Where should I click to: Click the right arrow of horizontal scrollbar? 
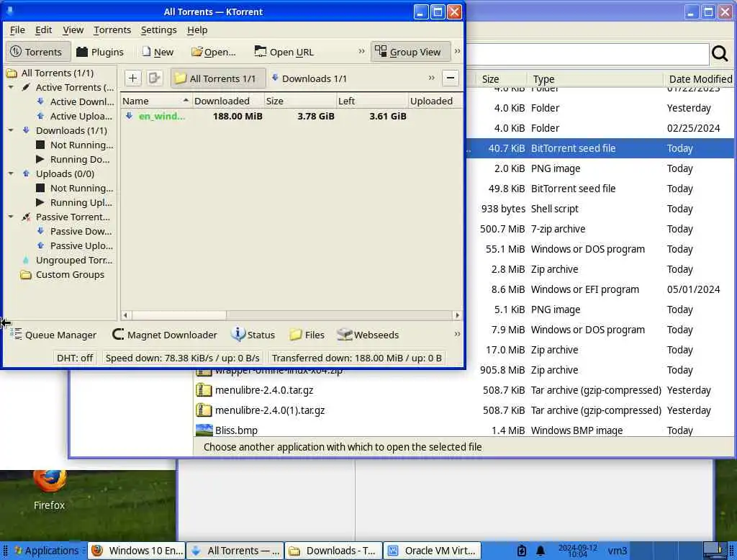coord(457,315)
